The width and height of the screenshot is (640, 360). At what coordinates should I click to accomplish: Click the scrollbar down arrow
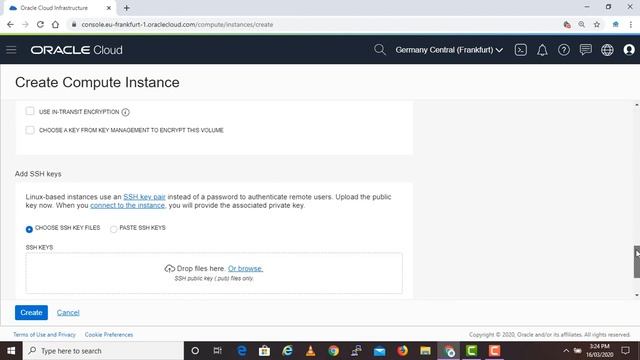(637, 295)
